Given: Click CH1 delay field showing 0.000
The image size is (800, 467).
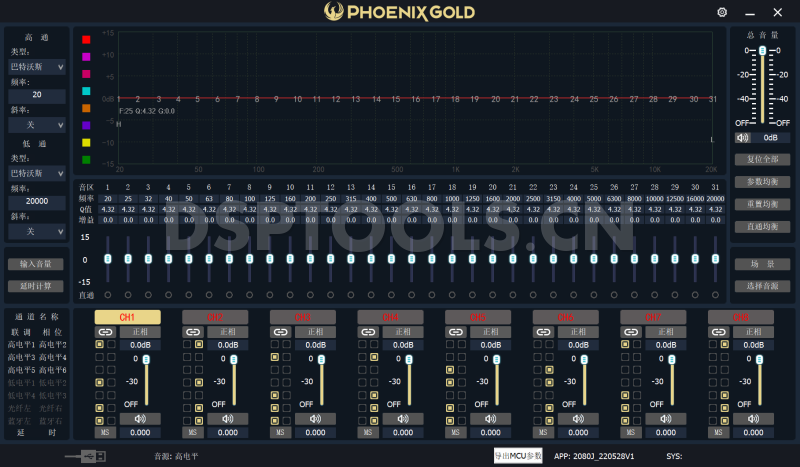Looking at the screenshot, I should point(140,432).
